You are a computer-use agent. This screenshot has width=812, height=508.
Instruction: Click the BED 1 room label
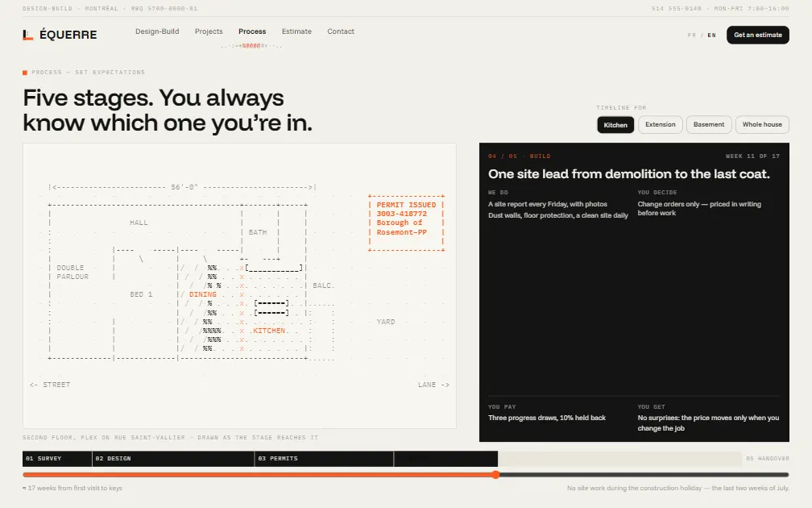(x=141, y=294)
